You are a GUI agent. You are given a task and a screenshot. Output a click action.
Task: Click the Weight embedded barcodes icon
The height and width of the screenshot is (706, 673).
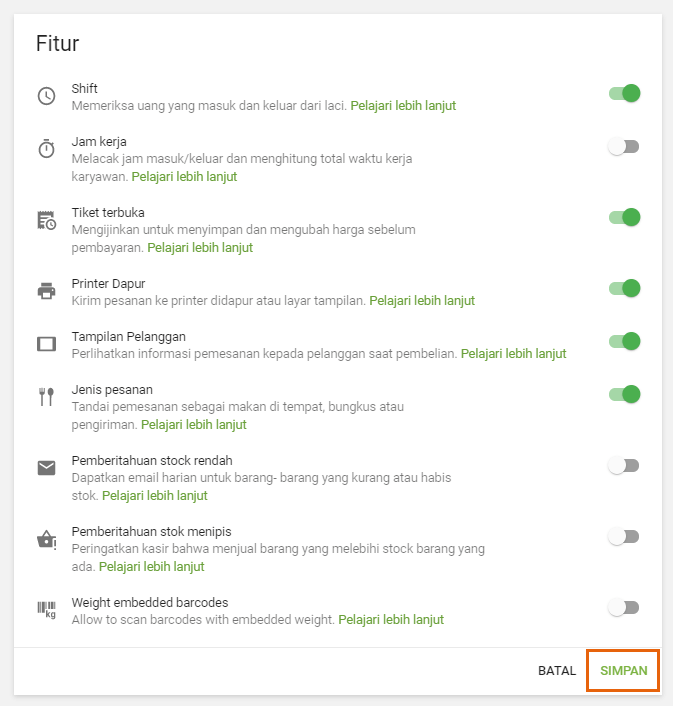(x=47, y=610)
